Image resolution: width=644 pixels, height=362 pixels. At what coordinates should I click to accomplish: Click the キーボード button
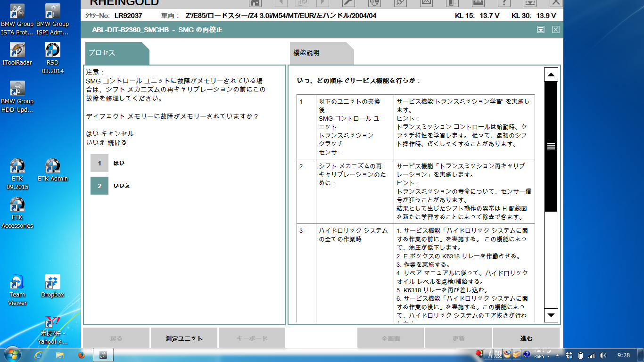tap(252, 338)
